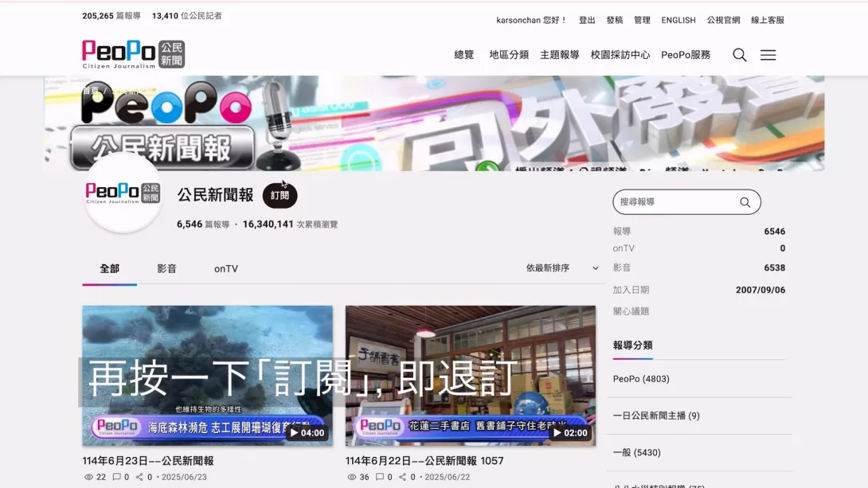Click the 公民新聞報 channel name heading
This screenshot has height=488, width=868.
(215, 195)
